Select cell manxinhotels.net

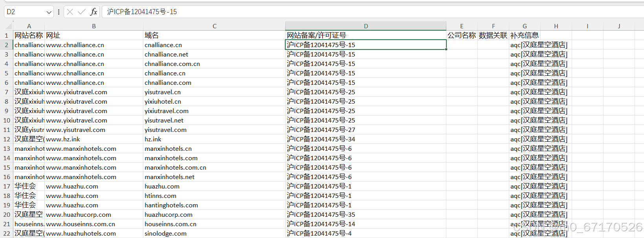click(x=215, y=177)
